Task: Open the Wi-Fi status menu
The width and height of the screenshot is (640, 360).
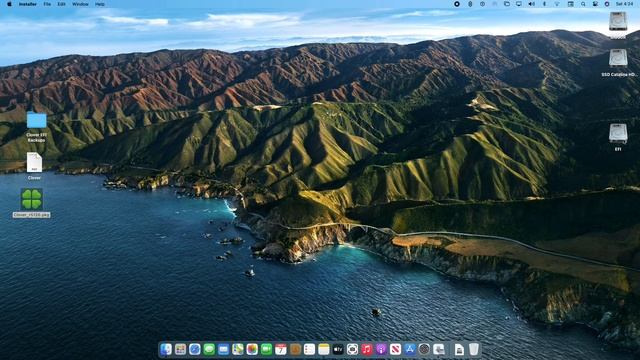Action: [557, 4]
